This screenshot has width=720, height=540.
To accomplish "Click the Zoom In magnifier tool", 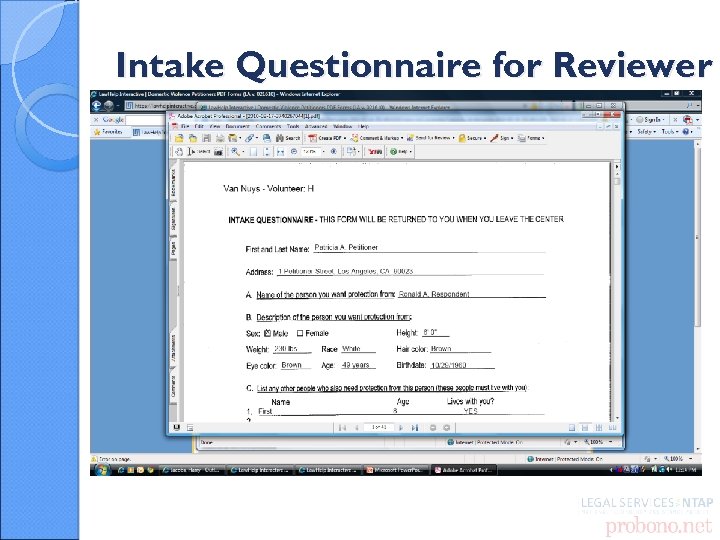I will pos(235,152).
